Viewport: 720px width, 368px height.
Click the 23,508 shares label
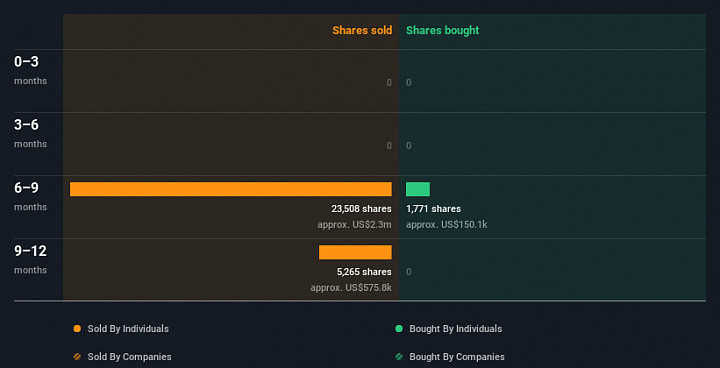tap(361, 209)
